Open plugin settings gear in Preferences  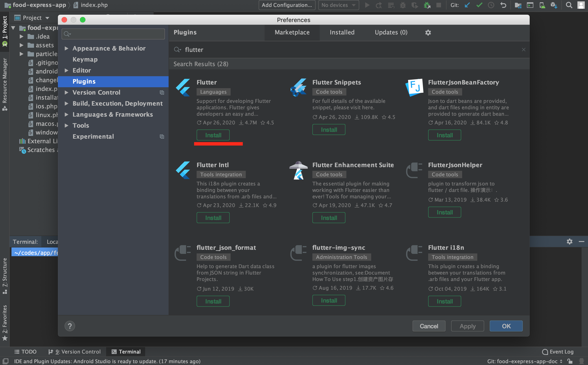(428, 32)
